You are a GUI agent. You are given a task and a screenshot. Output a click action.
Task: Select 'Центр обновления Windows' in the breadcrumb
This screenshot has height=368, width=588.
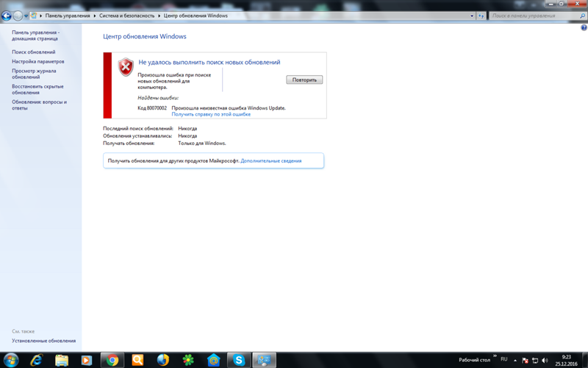tap(196, 15)
